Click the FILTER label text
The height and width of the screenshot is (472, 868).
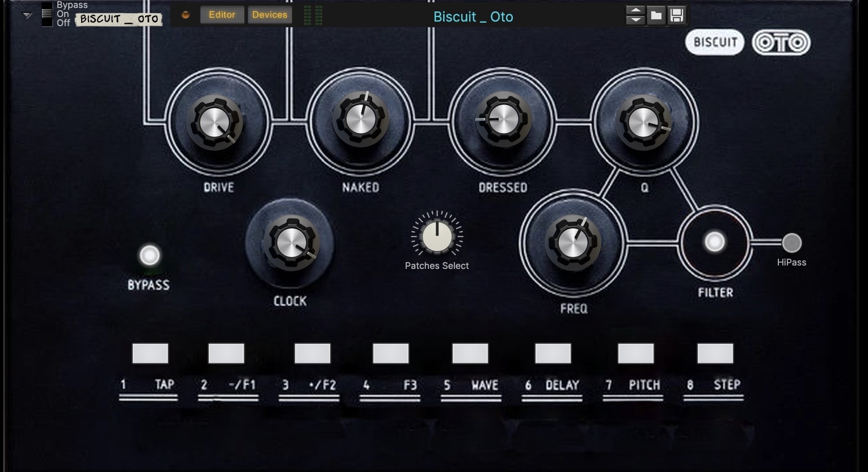click(715, 293)
